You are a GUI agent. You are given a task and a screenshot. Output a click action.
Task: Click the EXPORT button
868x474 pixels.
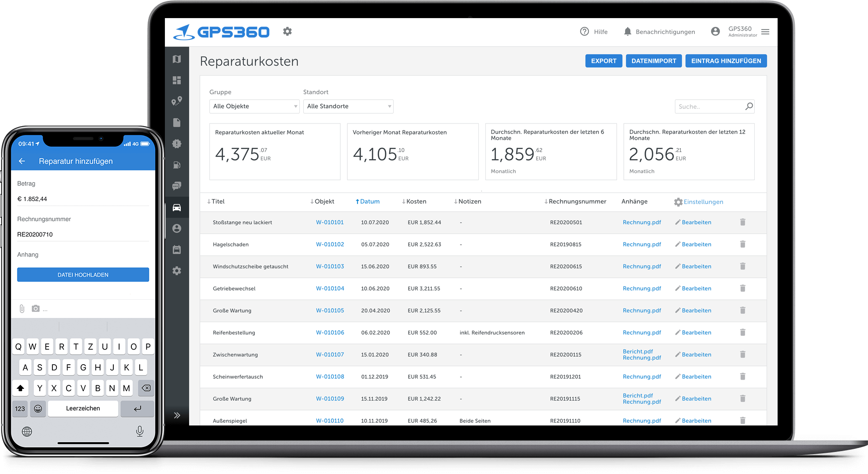(604, 61)
